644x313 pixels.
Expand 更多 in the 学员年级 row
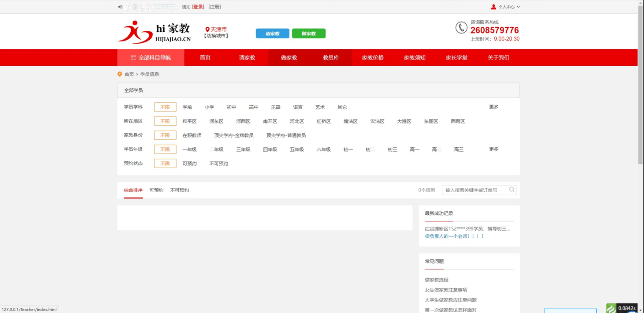pyautogui.click(x=494, y=149)
